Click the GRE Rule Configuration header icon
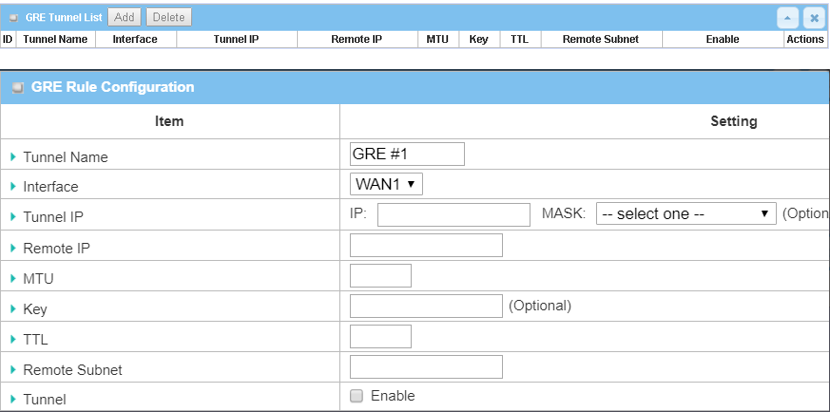The height and width of the screenshot is (415, 836). [x=17, y=87]
